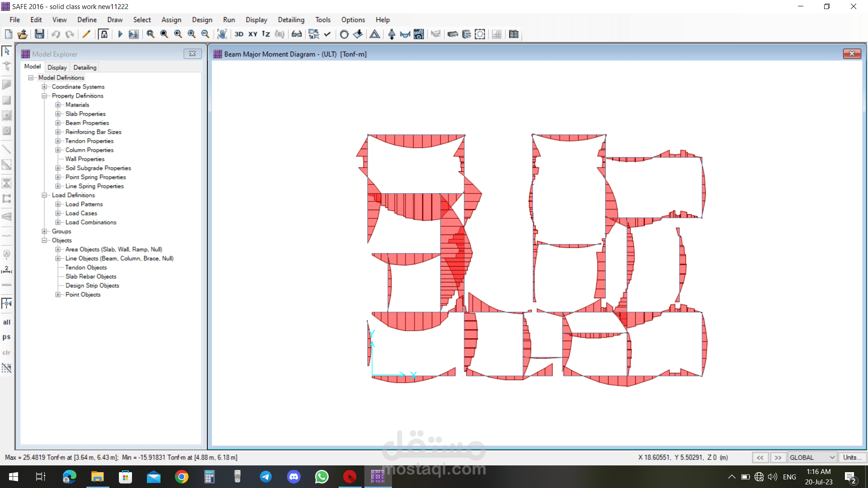This screenshot has height=488, width=868.
Task: Click the zoom in plus magnifier
Action: (192, 34)
